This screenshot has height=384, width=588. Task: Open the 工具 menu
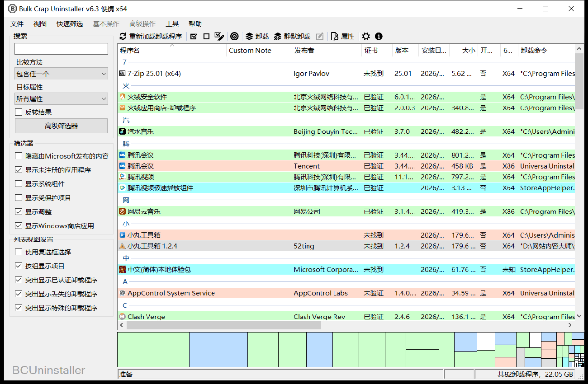coord(172,24)
